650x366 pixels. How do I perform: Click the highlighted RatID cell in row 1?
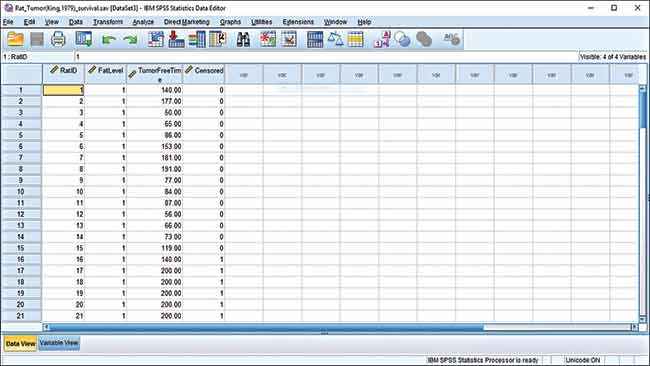pos(63,90)
